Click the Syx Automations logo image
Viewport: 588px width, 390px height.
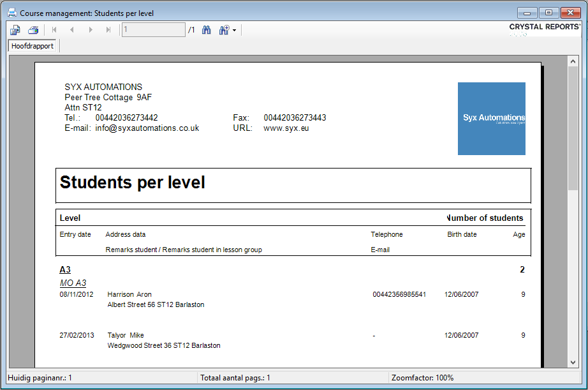coord(491,119)
